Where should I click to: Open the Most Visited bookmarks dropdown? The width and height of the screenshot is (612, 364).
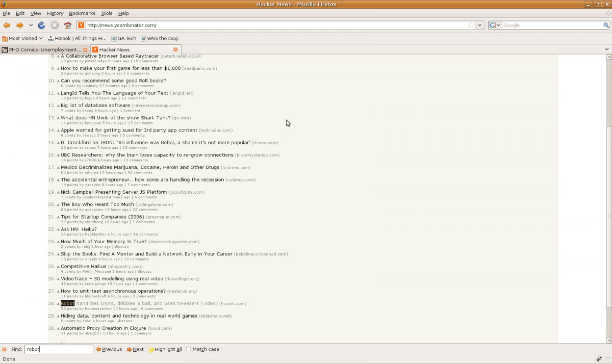tap(22, 38)
